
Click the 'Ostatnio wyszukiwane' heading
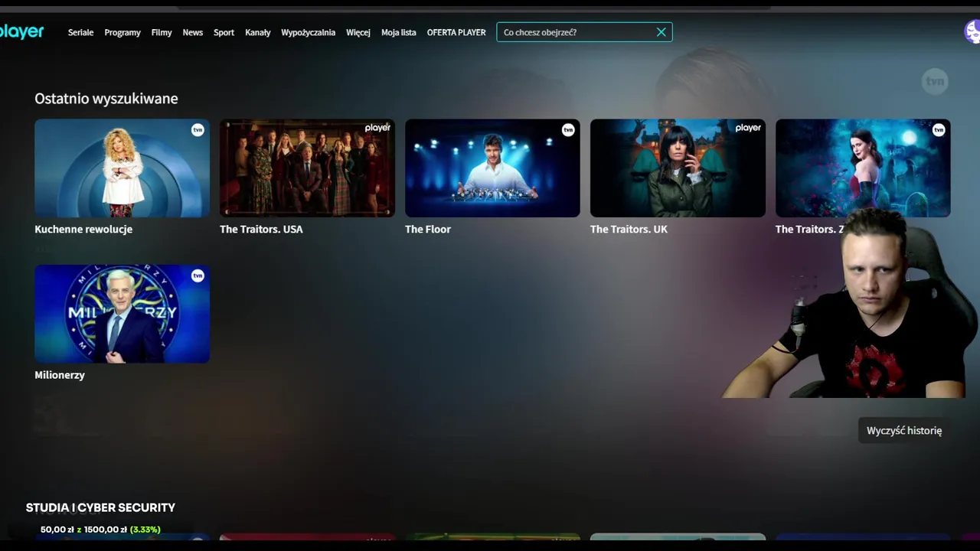pyautogui.click(x=106, y=99)
